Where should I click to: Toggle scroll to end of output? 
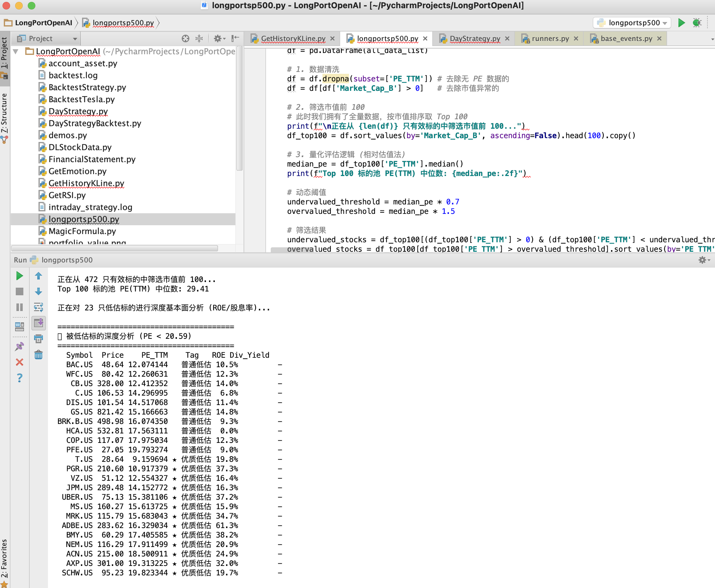[x=38, y=323]
